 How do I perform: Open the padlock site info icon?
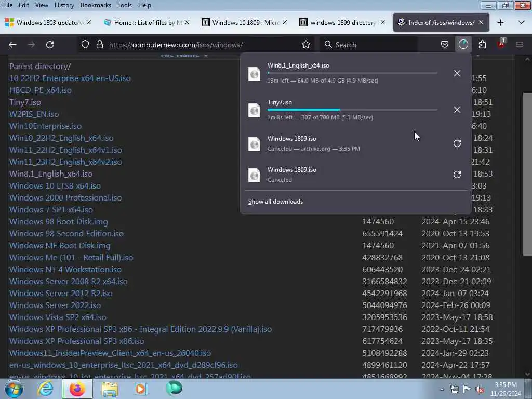click(x=99, y=45)
